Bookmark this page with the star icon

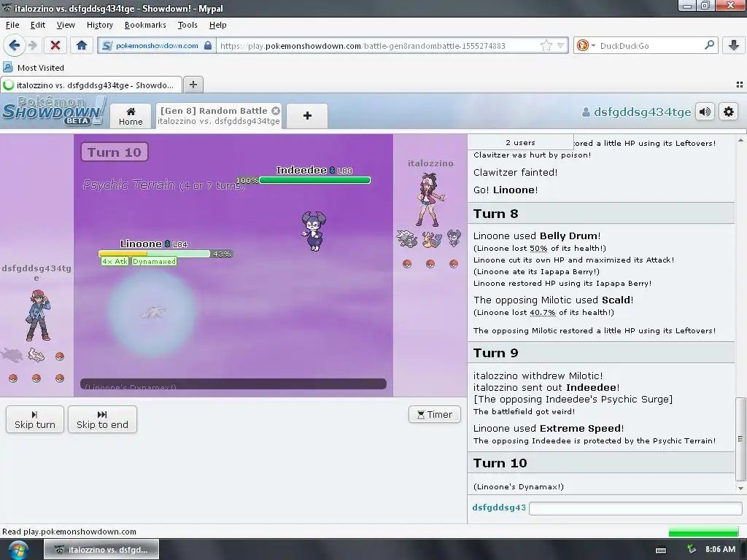[546, 46]
